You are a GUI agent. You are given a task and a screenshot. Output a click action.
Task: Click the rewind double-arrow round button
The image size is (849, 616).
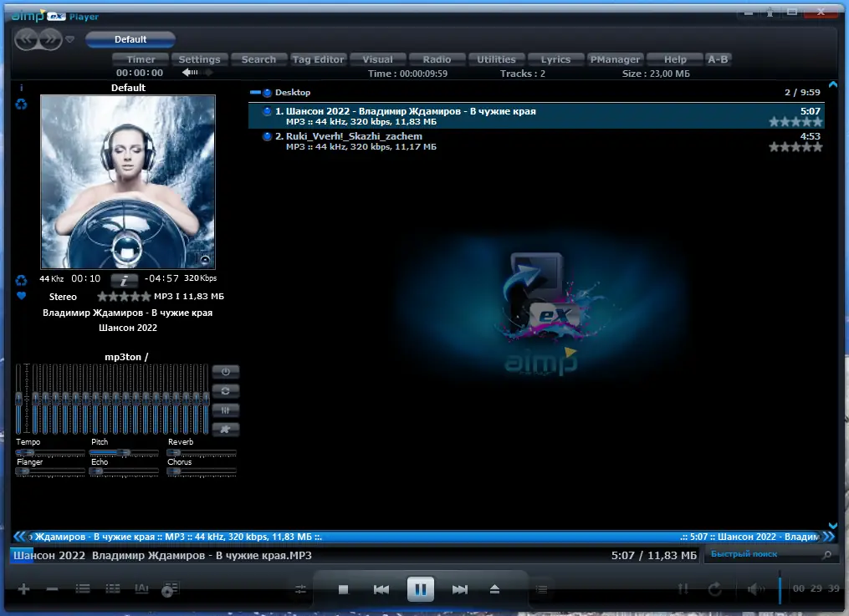click(26, 39)
